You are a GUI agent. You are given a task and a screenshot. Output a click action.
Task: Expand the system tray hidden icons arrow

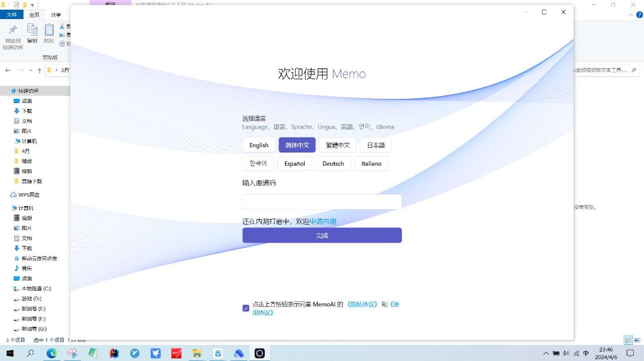545,353
